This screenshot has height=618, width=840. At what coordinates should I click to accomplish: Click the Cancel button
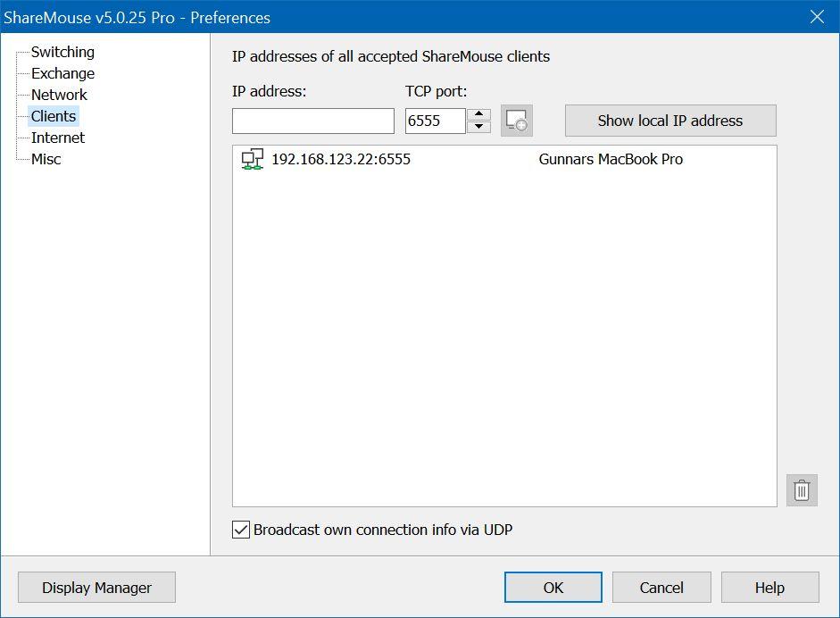[661, 588]
